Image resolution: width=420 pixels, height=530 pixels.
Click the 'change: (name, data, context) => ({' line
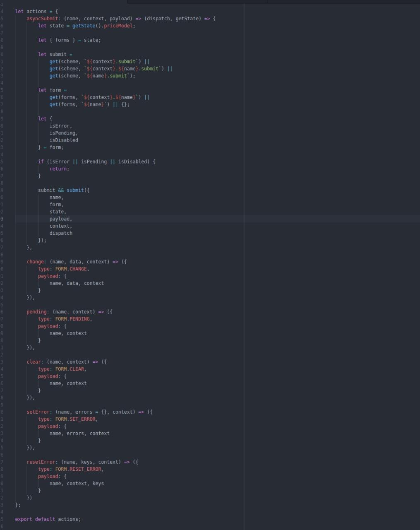(77, 262)
